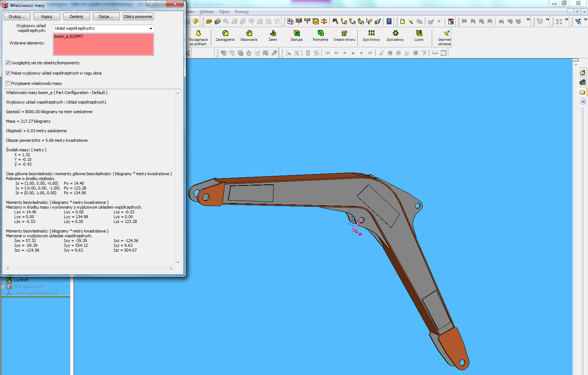The image size is (588, 375).
Task: Choose the Żebro (rib) feature
Action: coord(273,36)
